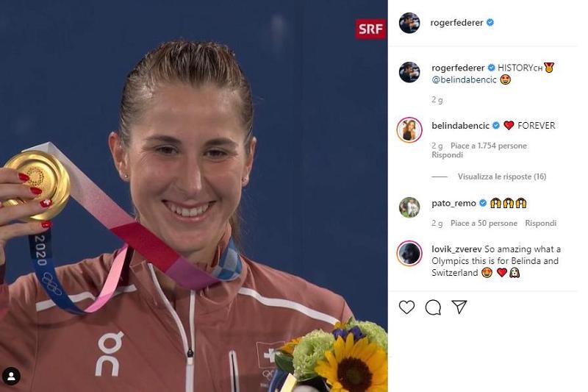
Task: Open belindabencic's avatar in comments
Action: [409, 129]
